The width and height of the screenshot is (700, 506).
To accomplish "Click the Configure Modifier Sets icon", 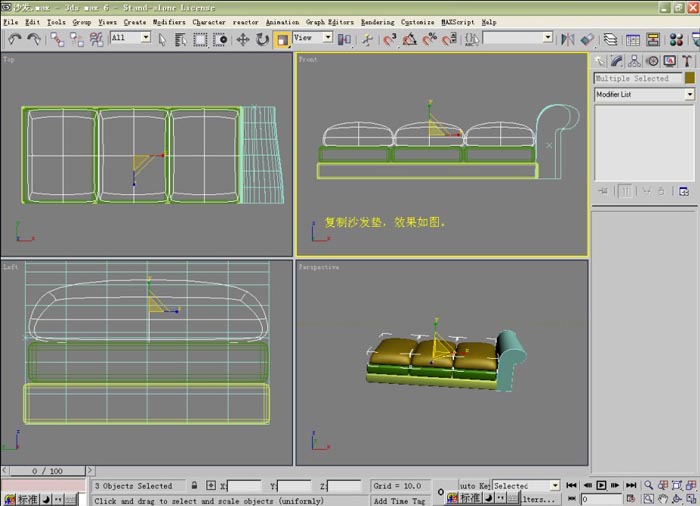I will pos(683,192).
